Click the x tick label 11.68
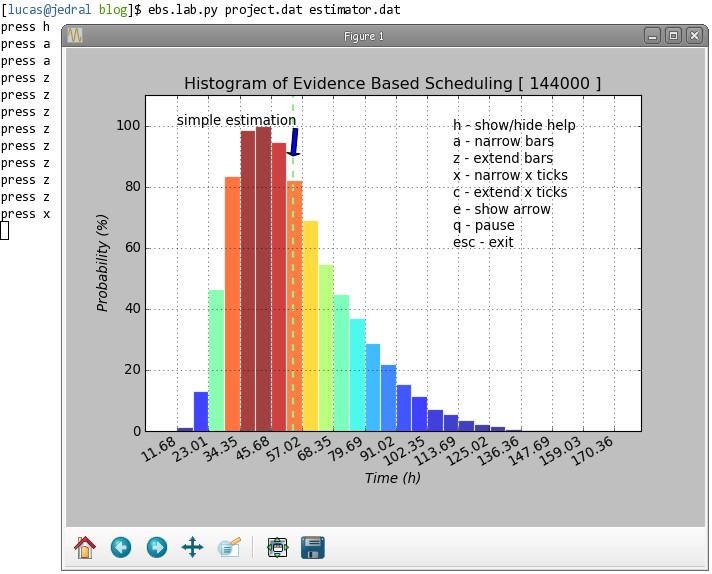This screenshot has height=574, width=712. click(x=159, y=449)
